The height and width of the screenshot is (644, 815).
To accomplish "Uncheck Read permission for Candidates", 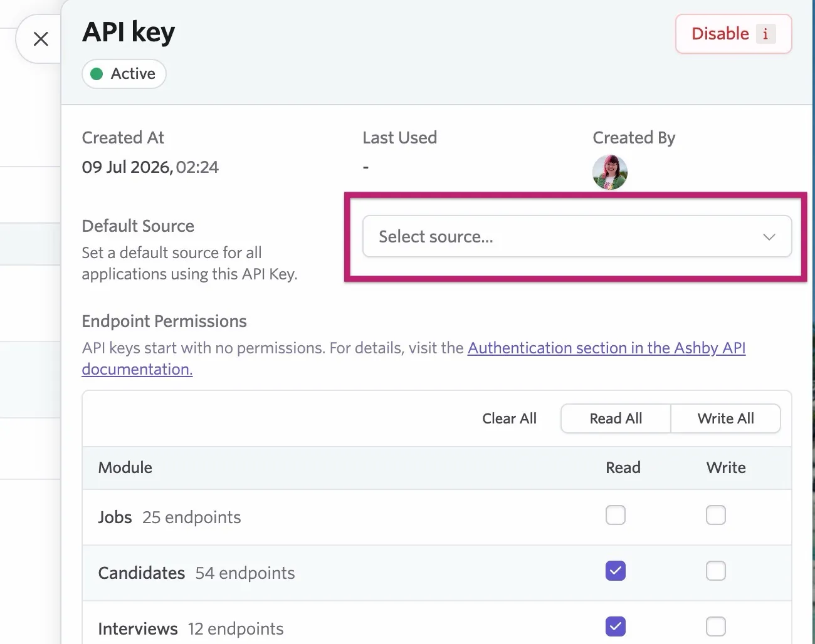I will point(616,571).
